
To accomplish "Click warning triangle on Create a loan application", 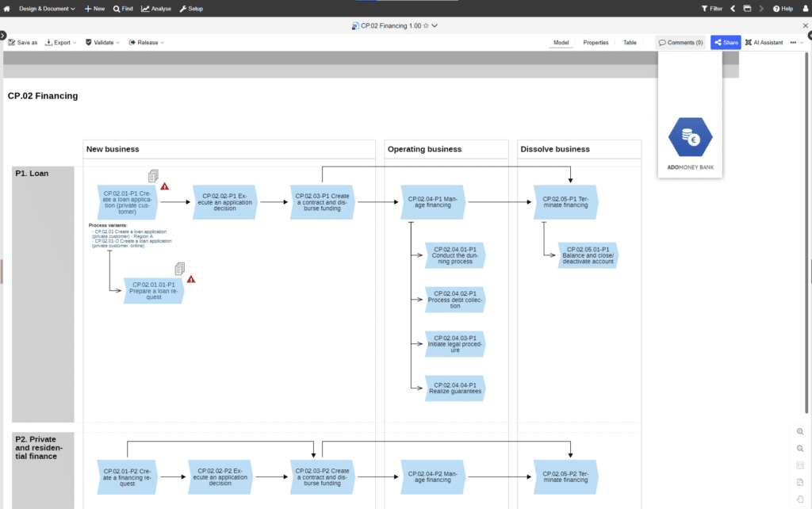I will click(x=165, y=186).
